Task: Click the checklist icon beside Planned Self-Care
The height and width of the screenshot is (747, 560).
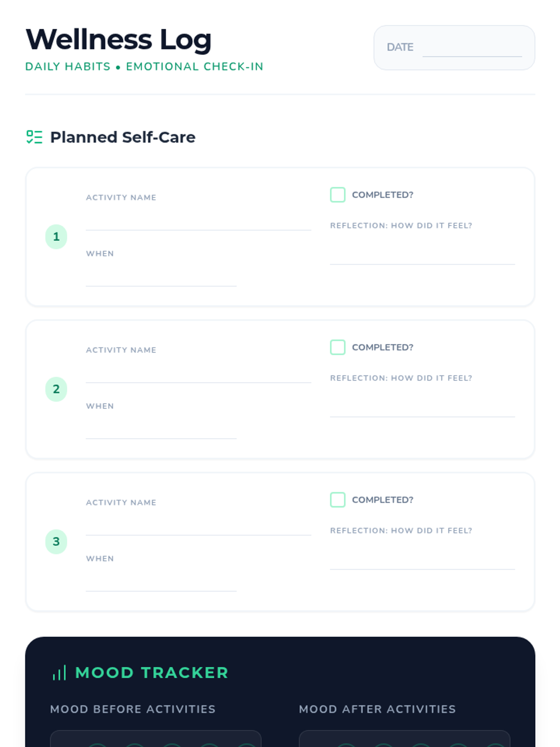Action: coord(34,137)
